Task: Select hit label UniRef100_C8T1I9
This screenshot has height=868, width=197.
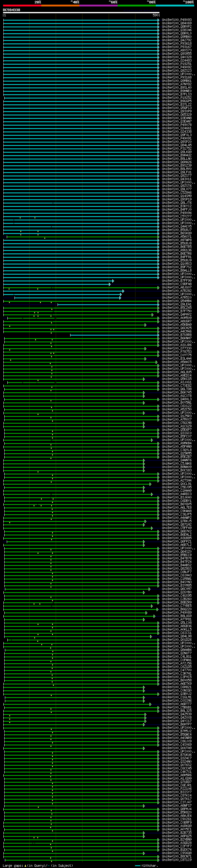Action: pos(177,860)
